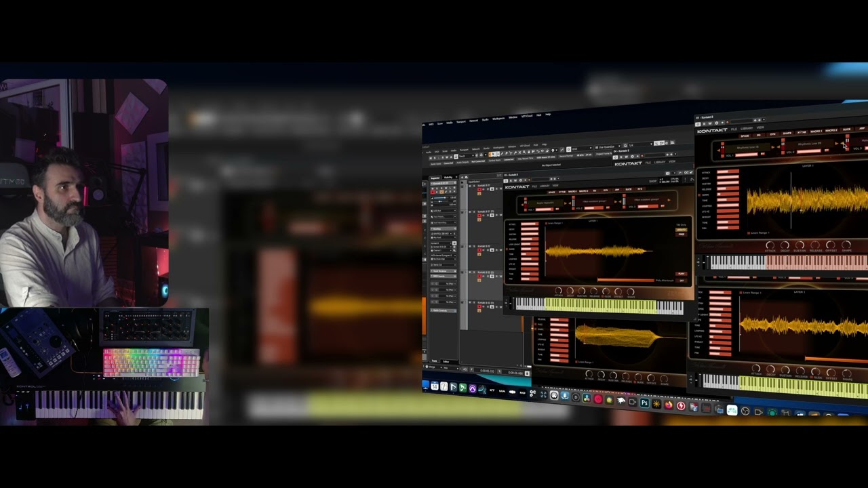Image resolution: width=868 pixels, height=488 pixels.
Task: Open Channel 1 dropdown in Inspector routing
Action: tap(442, 250)
